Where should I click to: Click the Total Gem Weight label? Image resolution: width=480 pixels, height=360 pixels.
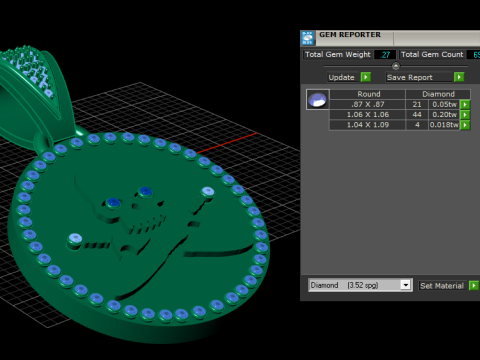[x=338, y=55]
